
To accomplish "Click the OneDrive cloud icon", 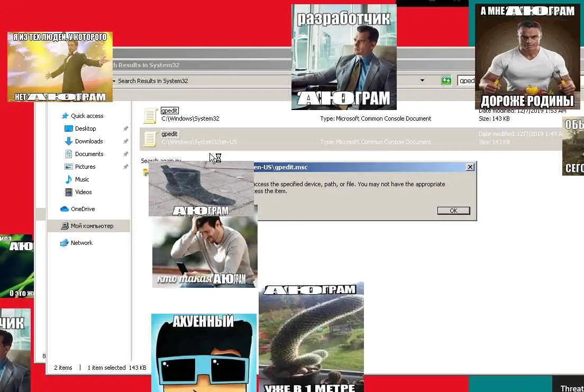I will (x=65, y=209).
